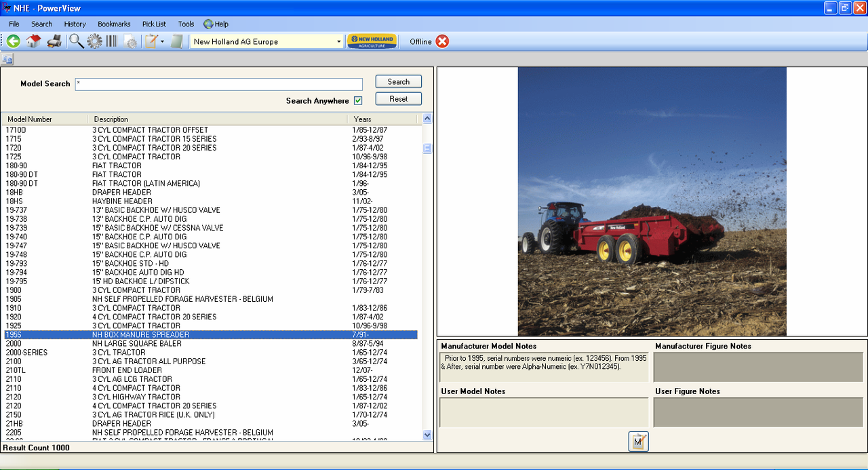Select the 17100 model row
868x470 pixels.
(x=210, y=130)
